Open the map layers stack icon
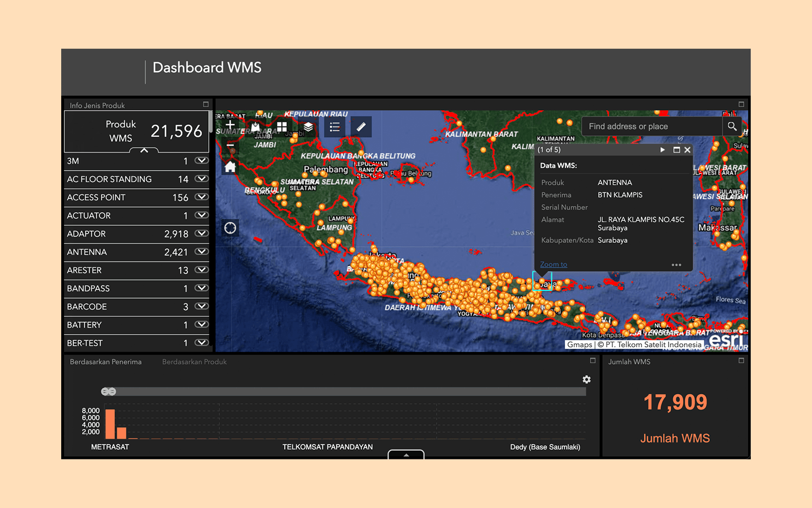This screenshot has width=812, height=508. tap(308, 127)
